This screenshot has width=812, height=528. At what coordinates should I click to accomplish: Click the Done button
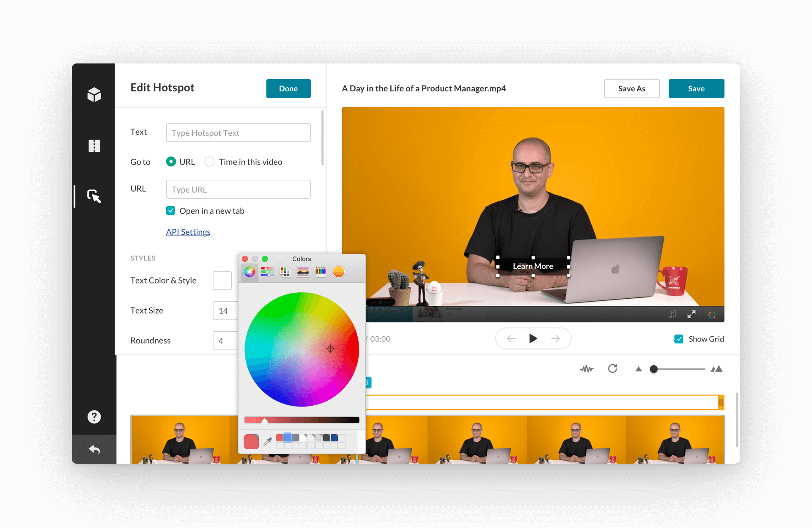288,88
